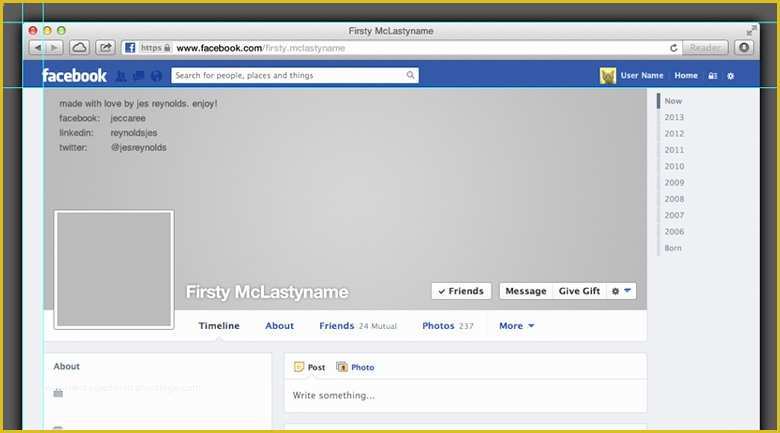
Task: Click the 'made with love by jes reynolds' text
Action: click(x=138, y=104)
